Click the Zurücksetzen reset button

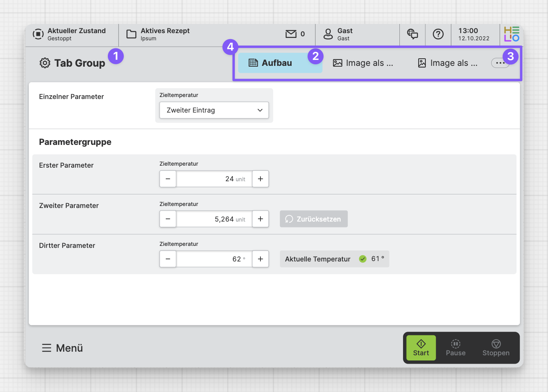[314, 219]
